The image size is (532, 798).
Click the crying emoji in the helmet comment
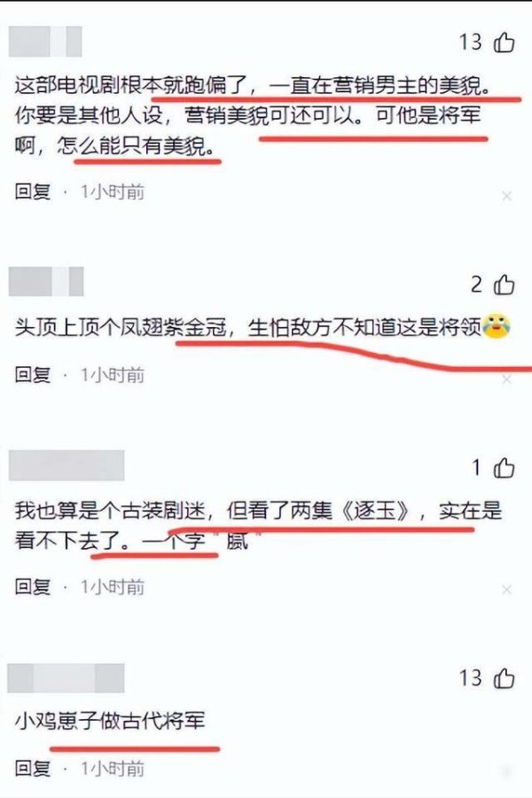(497, 326)
